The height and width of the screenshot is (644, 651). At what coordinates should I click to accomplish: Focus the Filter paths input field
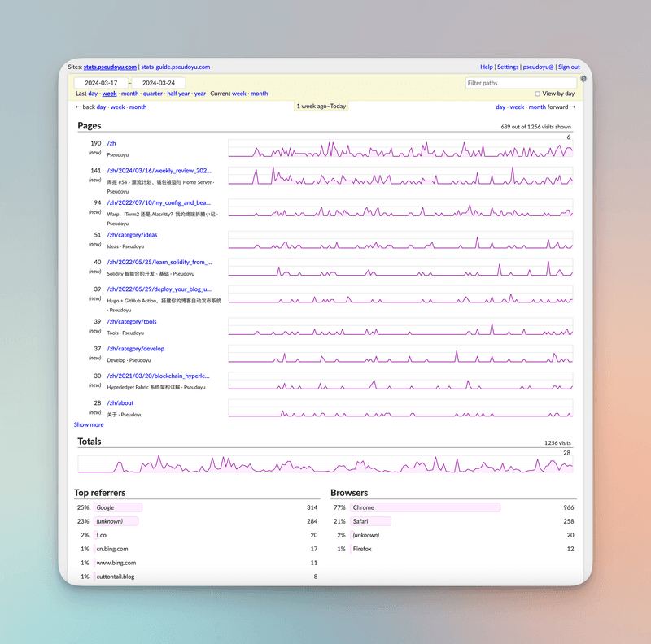pos(521,83)
